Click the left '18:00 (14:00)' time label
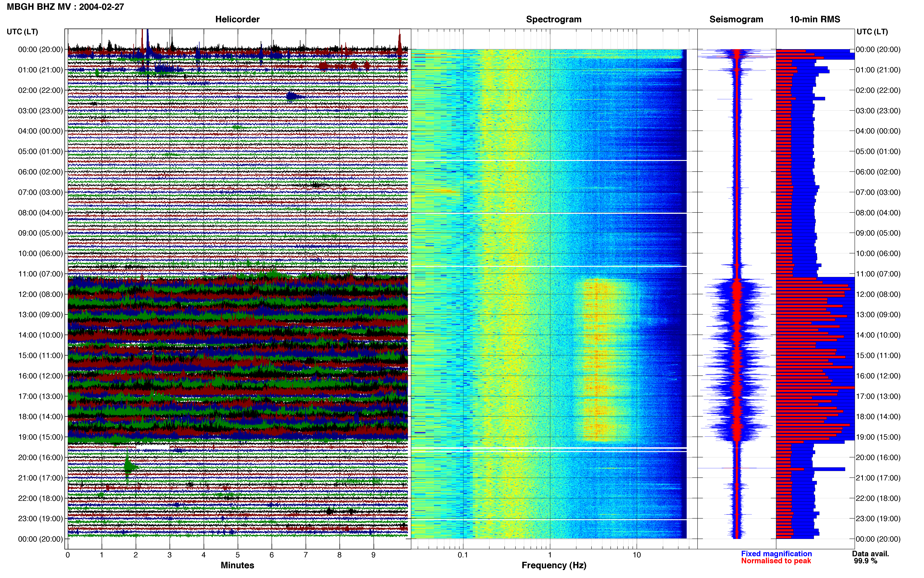924x578 pixels. (41, 416)
